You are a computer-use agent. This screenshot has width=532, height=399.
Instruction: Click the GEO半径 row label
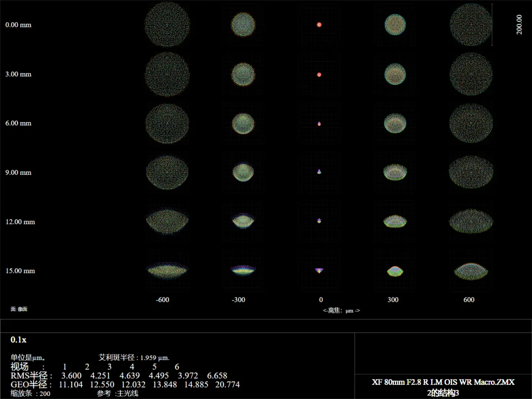(31, 384)
